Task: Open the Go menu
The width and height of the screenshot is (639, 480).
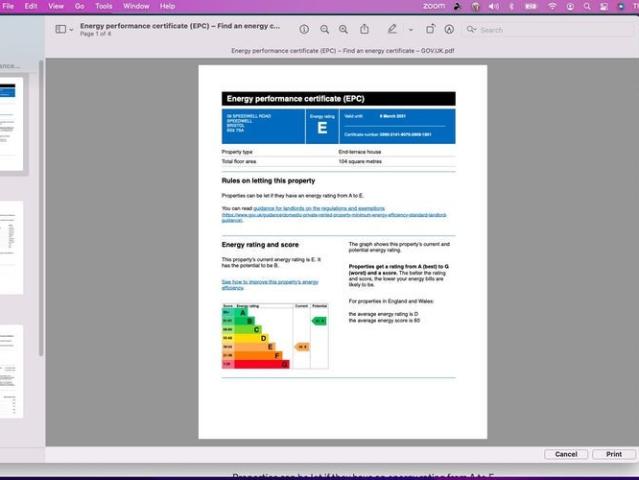Action: (x=79, y=6)
